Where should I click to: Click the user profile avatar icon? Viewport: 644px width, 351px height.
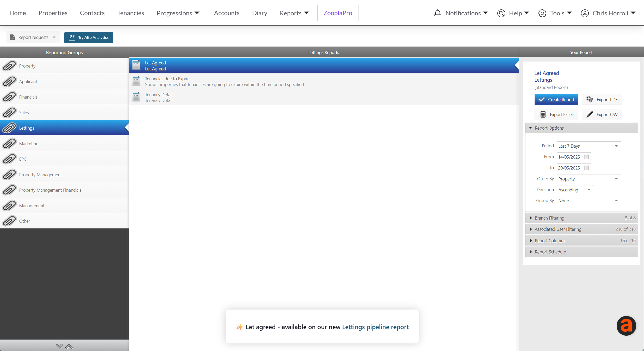(x=585, y=13)
